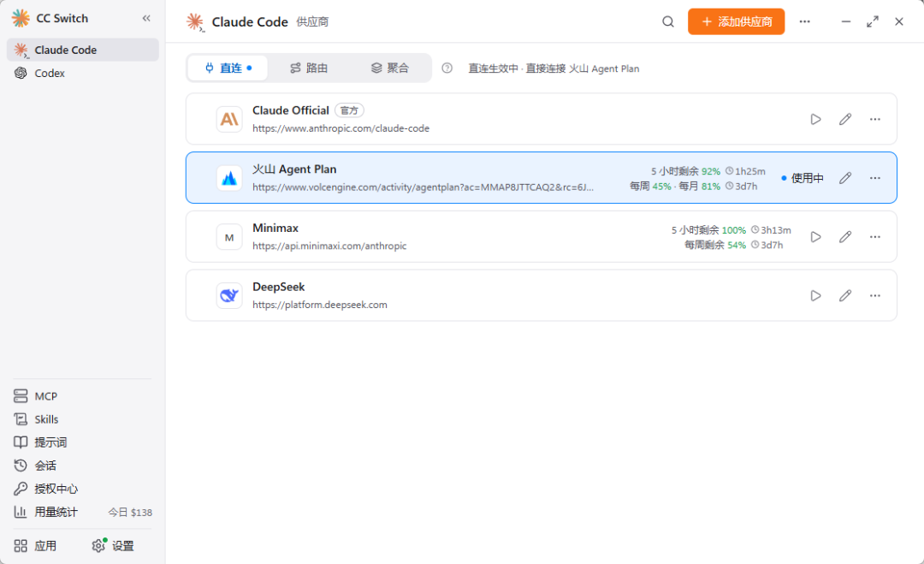This screenshot has height=564, width=924.
Task: Open the header three-dot more menu
Action: pyautogui.click(x=804, y=21)
